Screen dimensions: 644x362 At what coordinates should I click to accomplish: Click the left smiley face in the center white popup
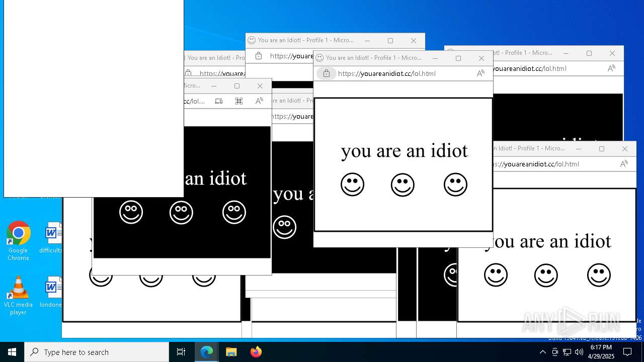(352, 185)
